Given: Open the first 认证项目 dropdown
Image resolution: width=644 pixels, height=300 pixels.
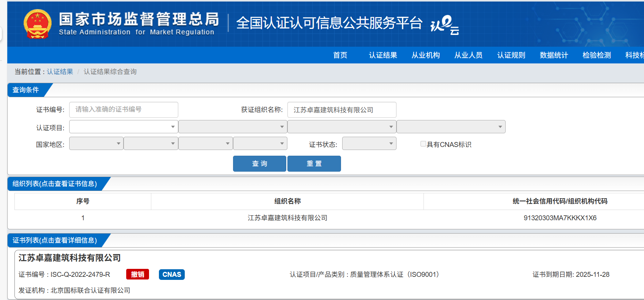Looking at the screenshot, I should pyautogui.click(x=124, y=127).
